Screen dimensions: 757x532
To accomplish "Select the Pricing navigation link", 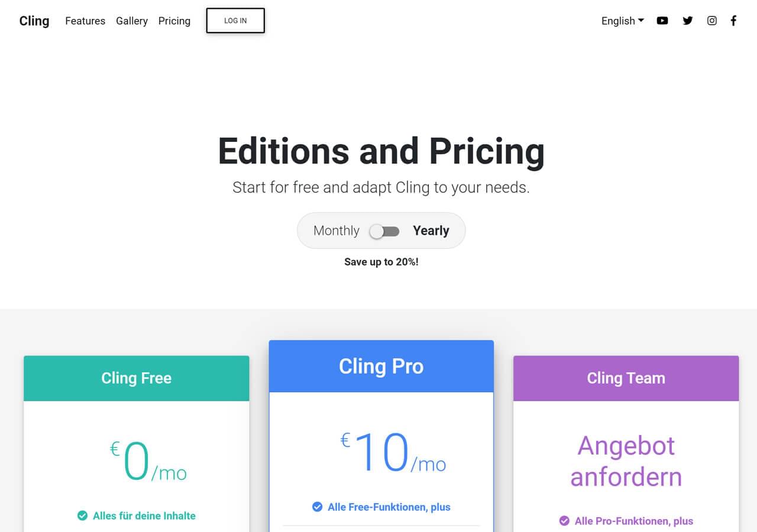I will pyautogui.click(x=174, y=21).
